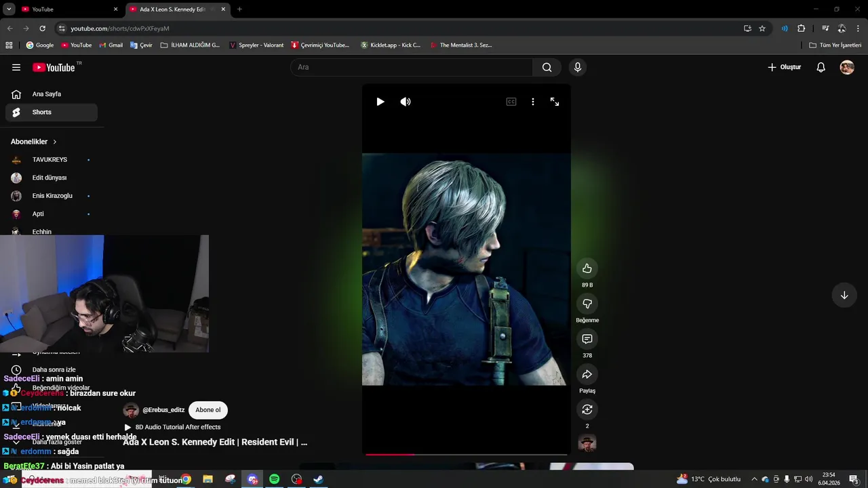Open the media controls playlist icon
This screenshot has height=488, width=868.
825,28
